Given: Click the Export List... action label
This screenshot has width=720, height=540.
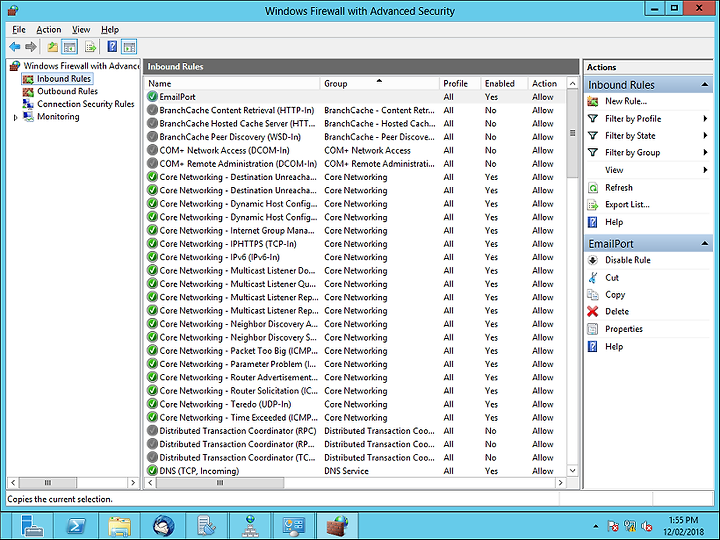Looking at the screenshot, I should [627, 205].
